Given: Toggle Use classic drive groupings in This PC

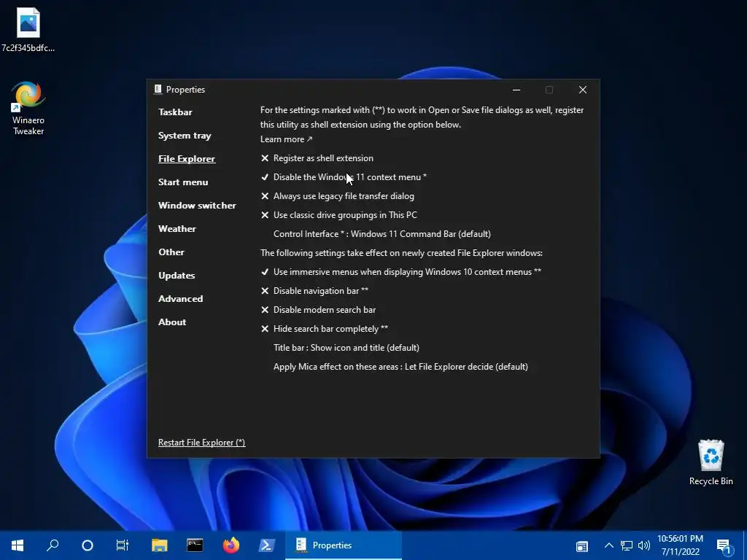Looking at the screenshot, I should [x=339, y=215].
